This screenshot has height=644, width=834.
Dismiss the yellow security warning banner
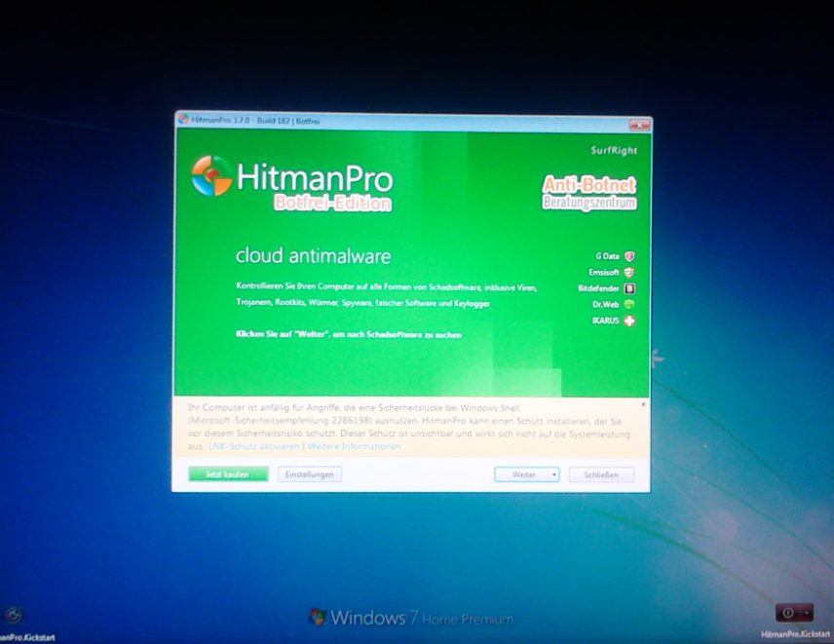(643, 404)
